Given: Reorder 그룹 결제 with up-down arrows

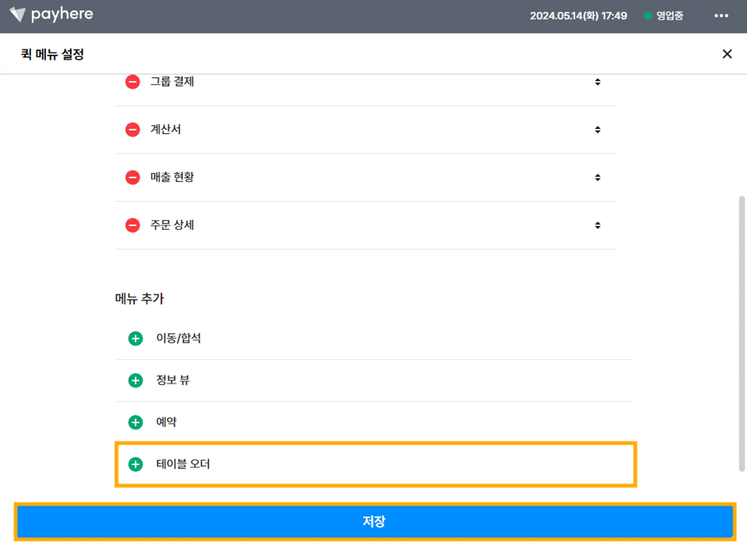Looking at the screenshot, I should (598, 82).
